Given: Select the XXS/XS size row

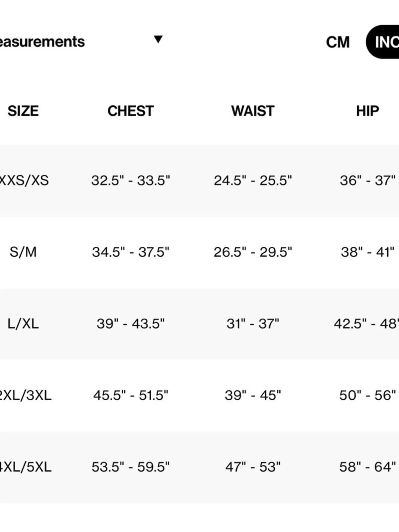Looking at the screenshot, I should point(199,181).
